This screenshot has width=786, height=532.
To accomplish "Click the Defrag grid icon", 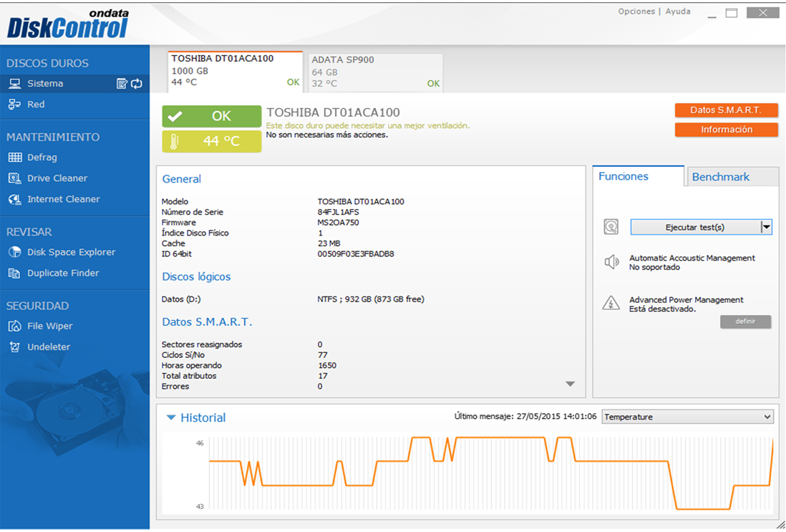I will 15,158.
